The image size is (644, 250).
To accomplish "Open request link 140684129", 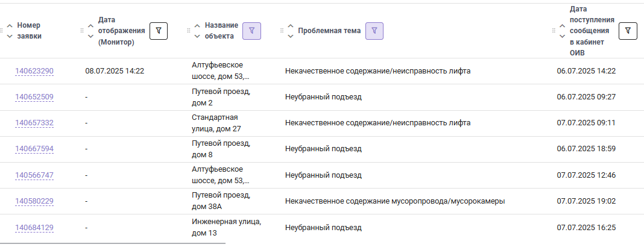I will [34, 228].
